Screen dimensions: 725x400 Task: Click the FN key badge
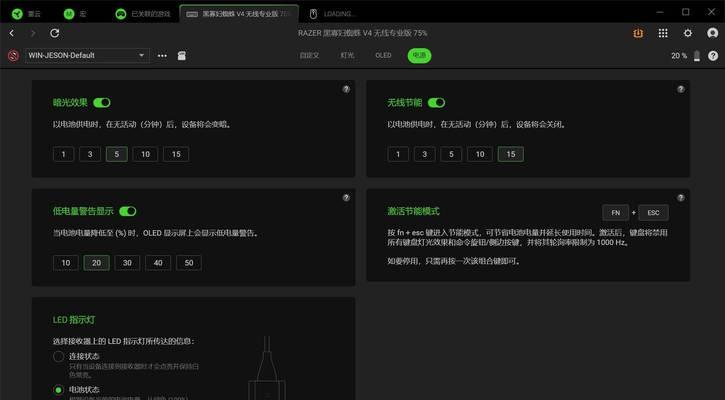(x=615, y=213)
